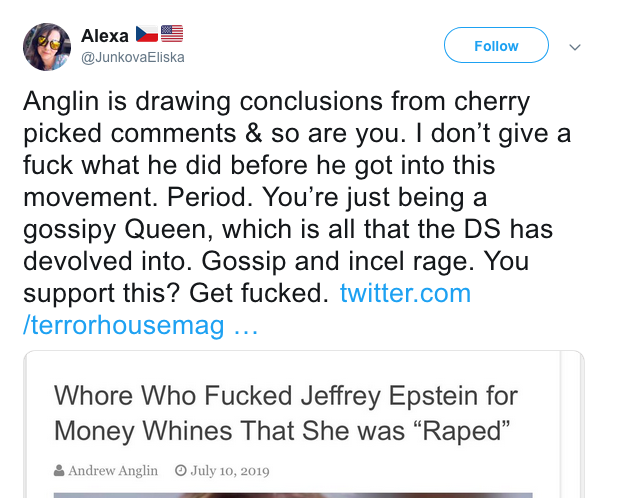Visit the @JunkovaEliska handle
Image resolution: width=619 pixels, height=498 pixels.
pos(132,57)
